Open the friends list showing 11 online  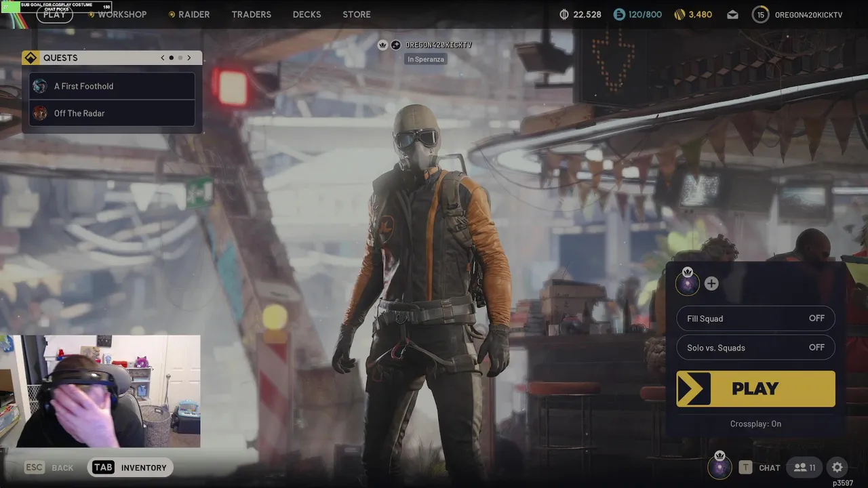click(x=804, y=468)
